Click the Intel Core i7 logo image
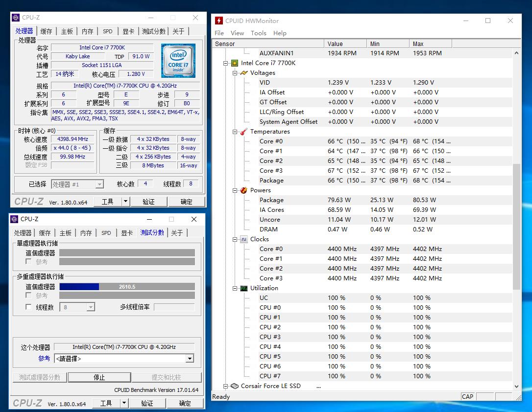The width and height of the screenshot is (532, 412). pos(178,60)
